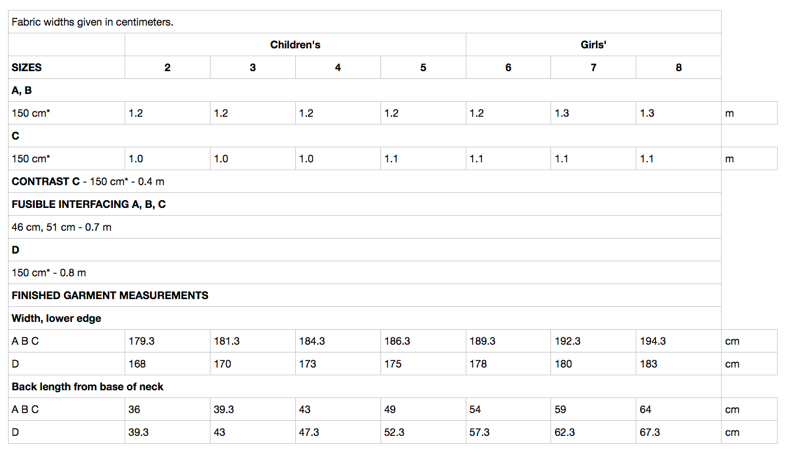787x453 pixels.
Task: Click the FINISHED GARMENT MEASUREMENTS heading
Action: pos(110,296)
